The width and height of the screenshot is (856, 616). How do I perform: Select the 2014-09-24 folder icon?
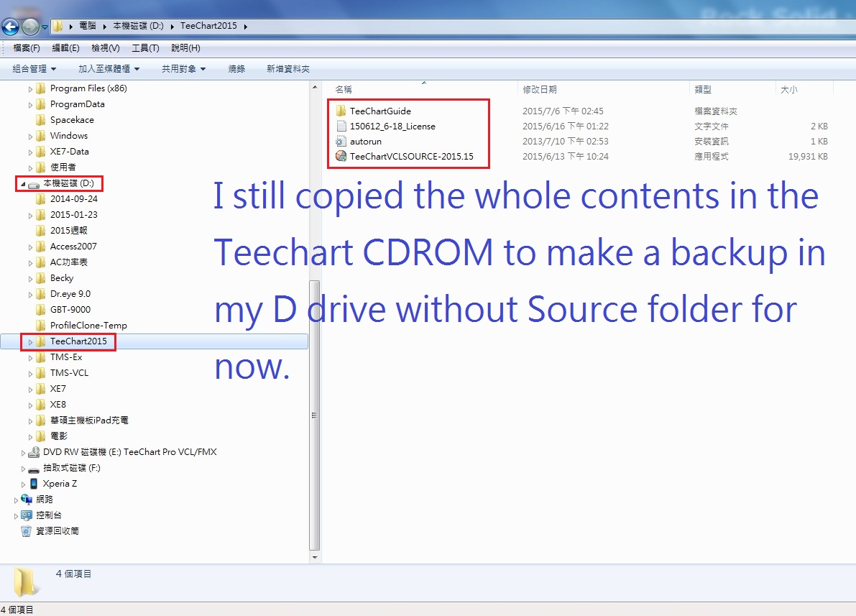point(40,199)
